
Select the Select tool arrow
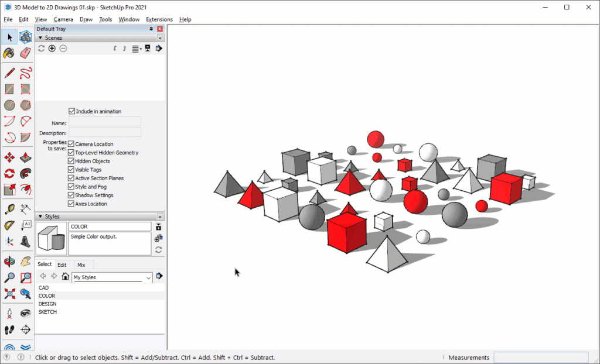(x=9, y=37)
